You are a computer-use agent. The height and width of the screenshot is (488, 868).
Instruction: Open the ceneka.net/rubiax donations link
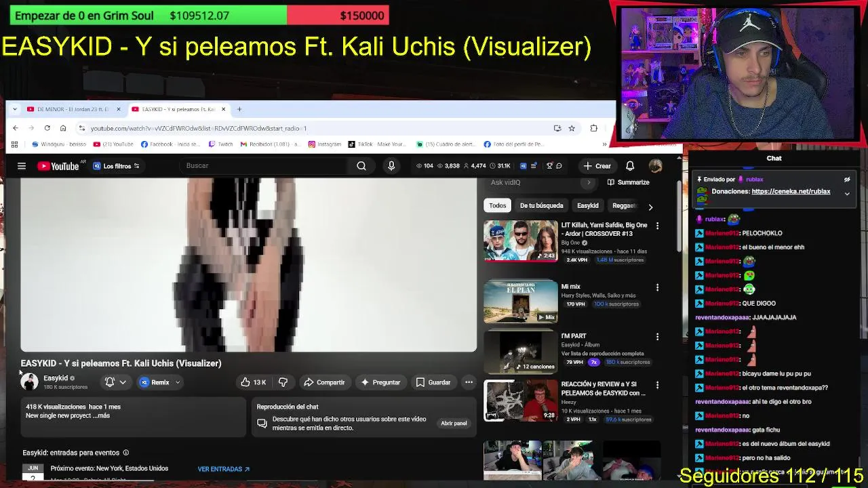point(791,192)
